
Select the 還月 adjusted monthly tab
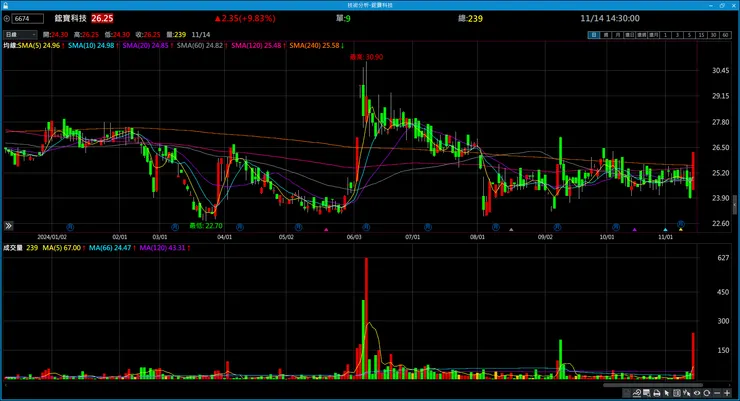pos(654,35)
